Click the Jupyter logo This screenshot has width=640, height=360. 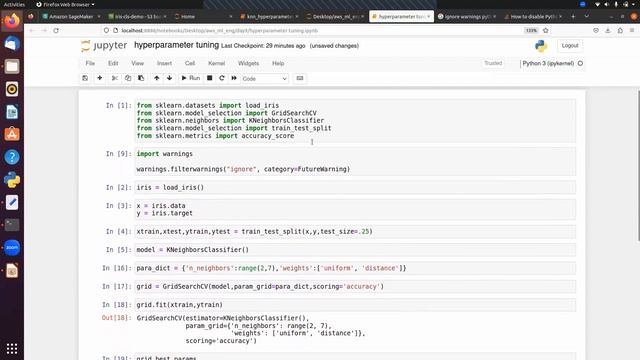point(104,46)
